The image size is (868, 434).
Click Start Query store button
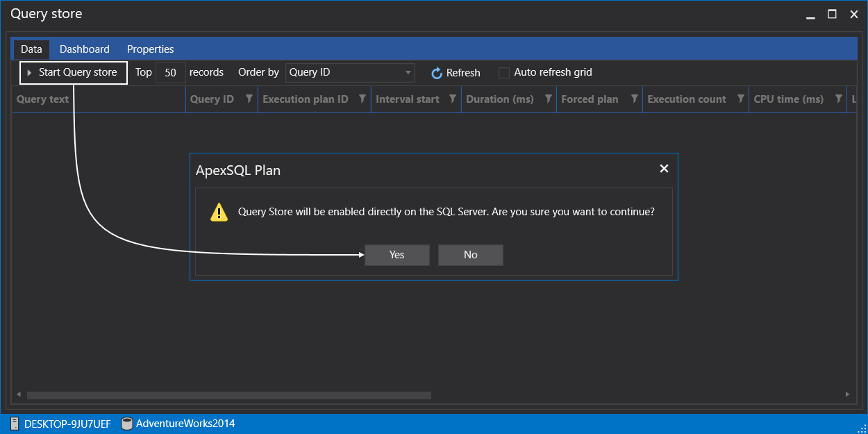point(74,72)
